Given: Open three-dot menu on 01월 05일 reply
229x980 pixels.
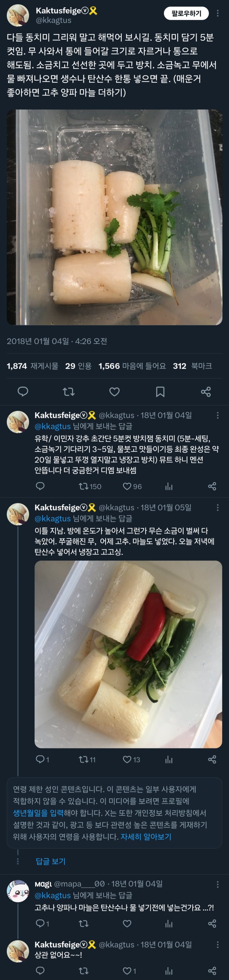Looking at the screenshot, I should pos(218,507).
